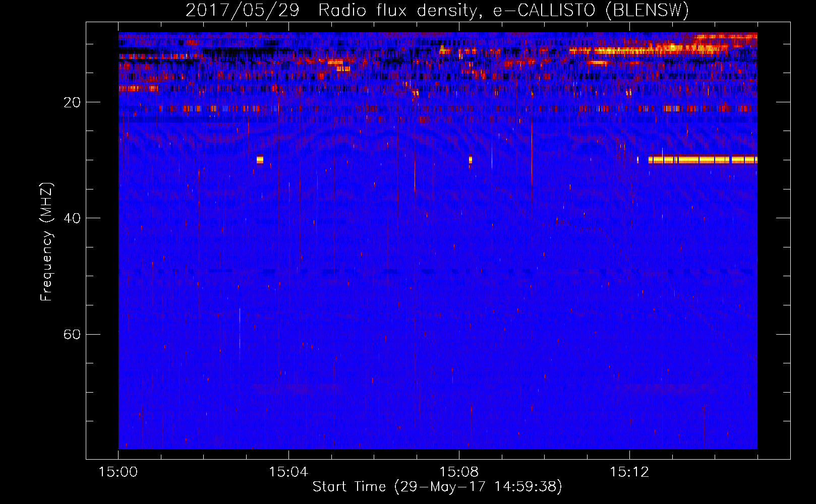Click the 15:08 time tick label
Image resolution: width=816 pixels, height=504 pixels.
(x=459, y=472)
